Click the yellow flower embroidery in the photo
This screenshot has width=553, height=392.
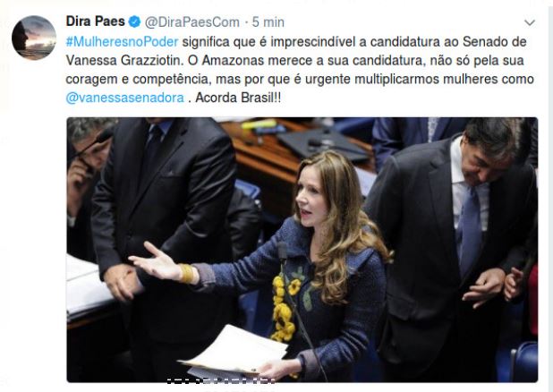[285, 307]
